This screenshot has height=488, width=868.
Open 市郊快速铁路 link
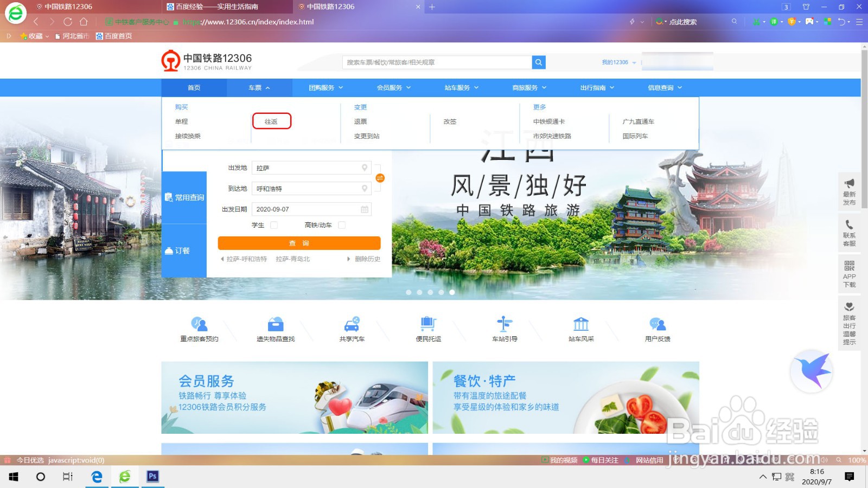click(x=552, y=136)
